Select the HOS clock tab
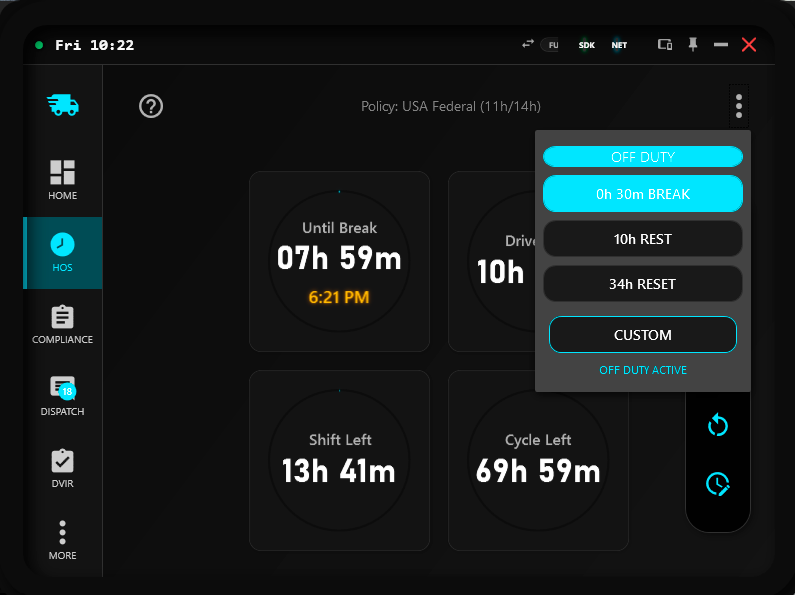Image resolution: width=795 pixels, height=595 pixels. (62, 253)
